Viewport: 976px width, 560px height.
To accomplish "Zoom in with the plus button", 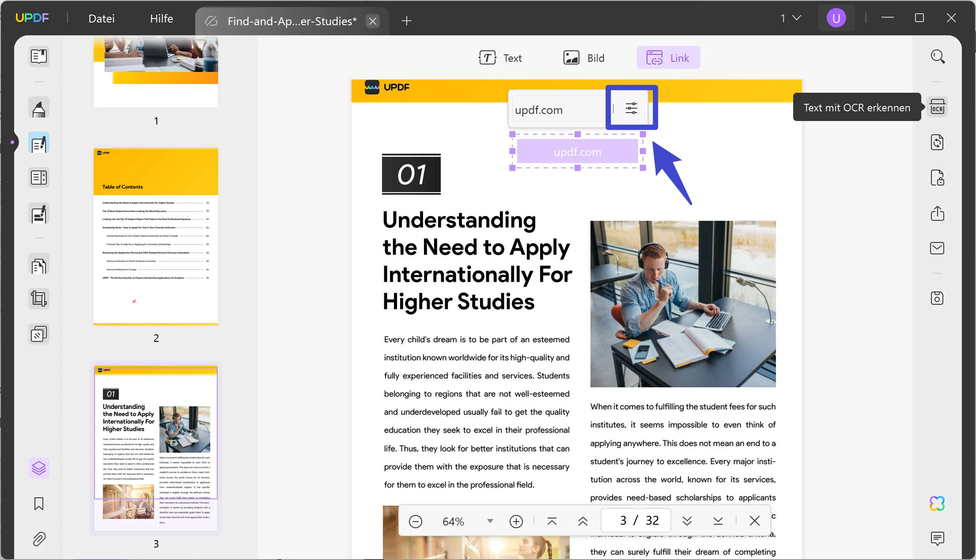I will [x=516, y=521].
